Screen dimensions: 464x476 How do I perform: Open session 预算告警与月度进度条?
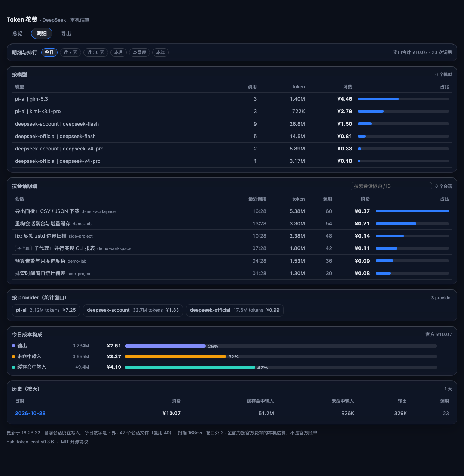tap(232, 261)
